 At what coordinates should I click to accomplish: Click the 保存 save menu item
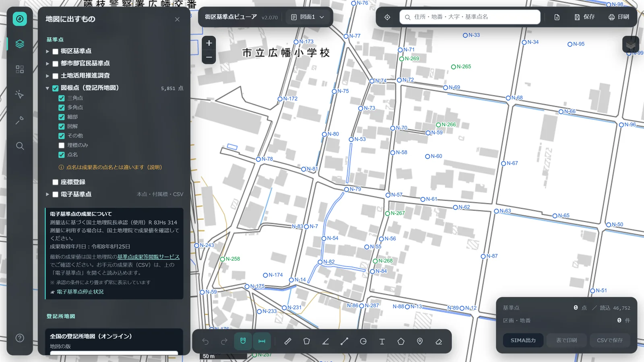click(x=584, y=17)
